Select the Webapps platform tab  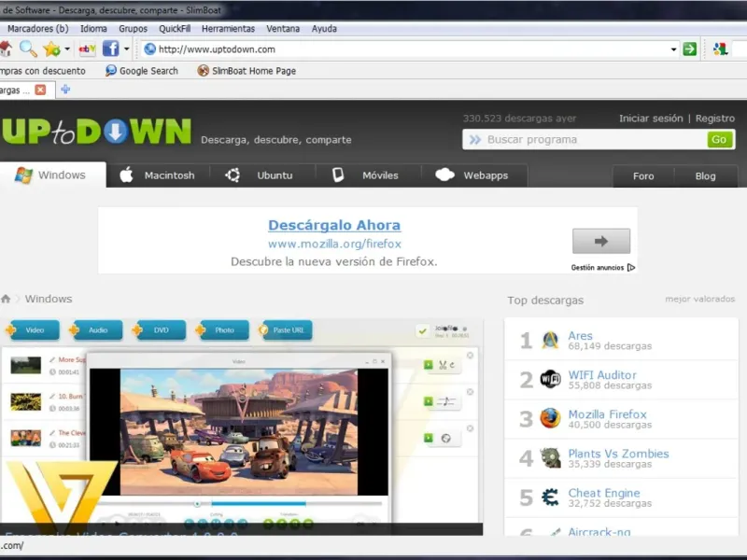coord(474,175)
